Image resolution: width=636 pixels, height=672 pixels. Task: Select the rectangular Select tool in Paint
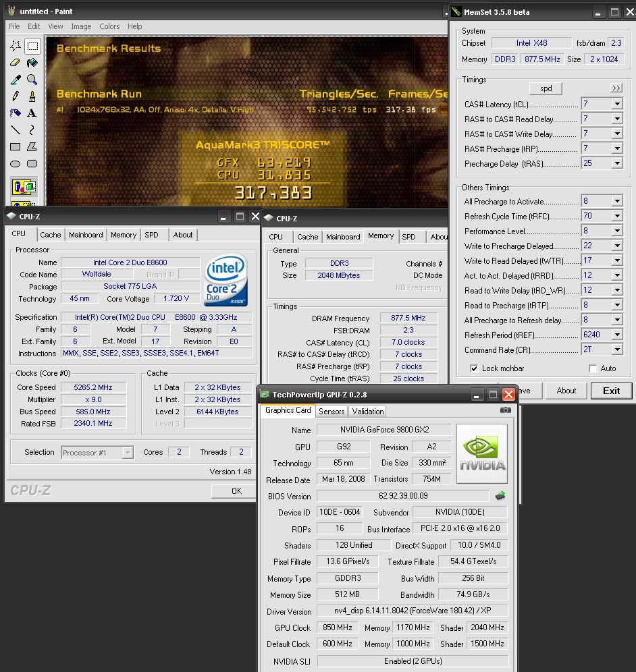pos(32,45)
